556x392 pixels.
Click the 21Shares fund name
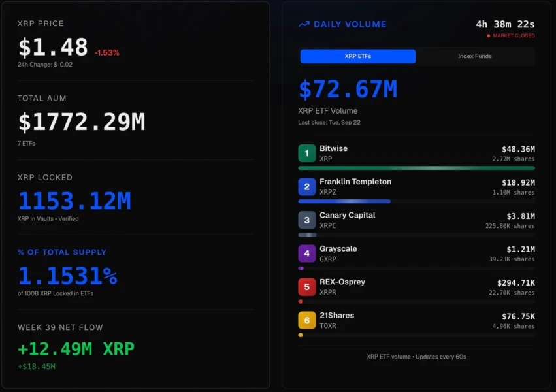[336, 316]
